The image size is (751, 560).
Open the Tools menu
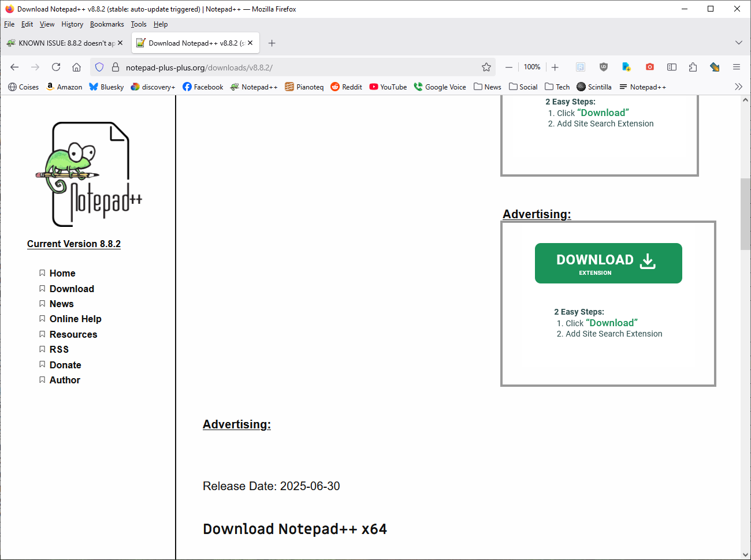[139, 24]
